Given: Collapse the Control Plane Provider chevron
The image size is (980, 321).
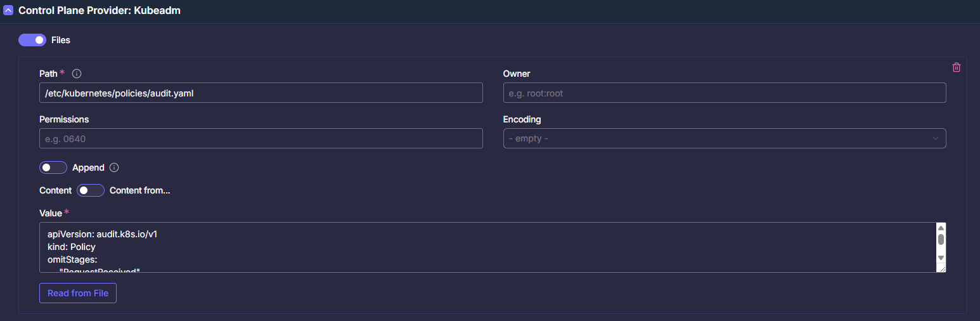Looking at the screenshot, I should [x=8, y=11].
